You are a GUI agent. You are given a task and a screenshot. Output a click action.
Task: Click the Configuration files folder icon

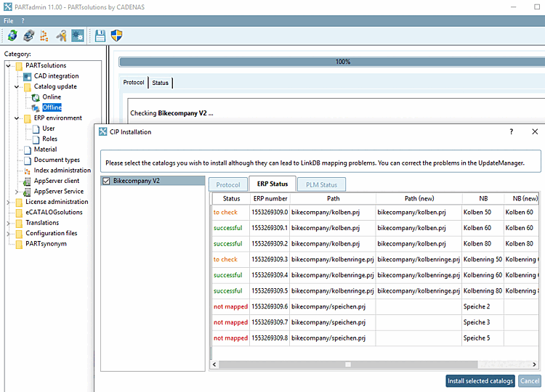[x=20, y=233]
